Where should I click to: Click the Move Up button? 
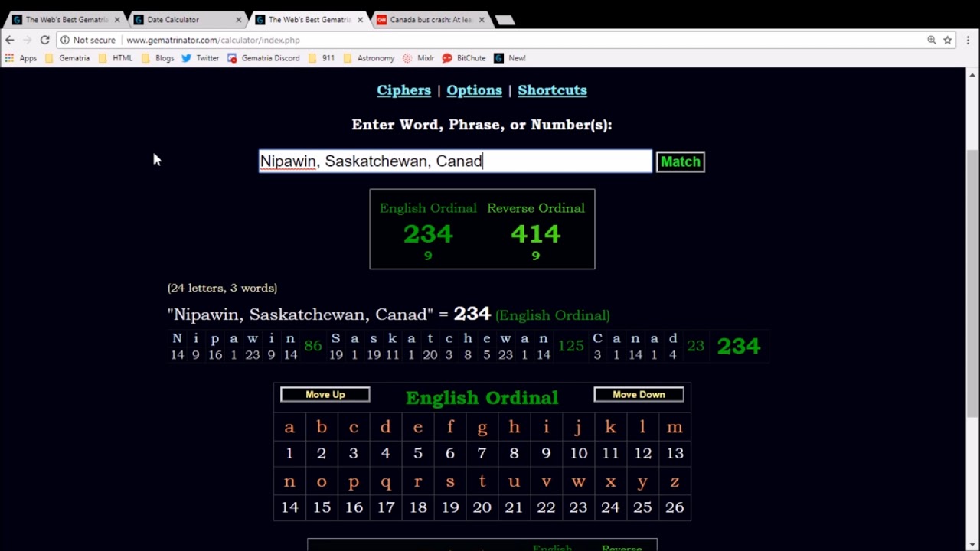coord(325,395)
